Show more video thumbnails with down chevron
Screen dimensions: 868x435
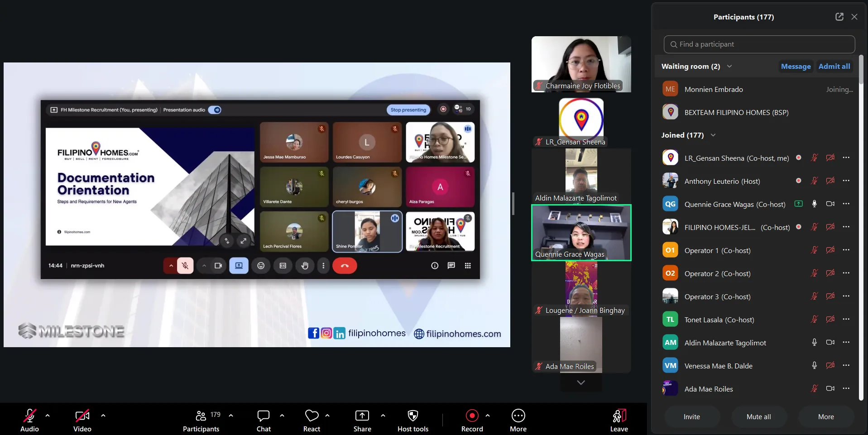point(581,382)
